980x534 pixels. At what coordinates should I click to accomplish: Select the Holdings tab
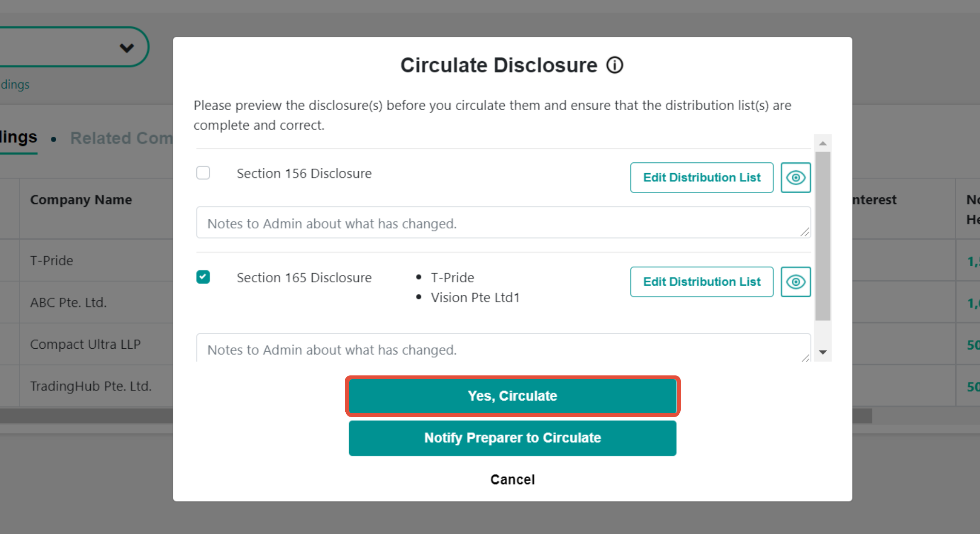click(x=18, y=137)
